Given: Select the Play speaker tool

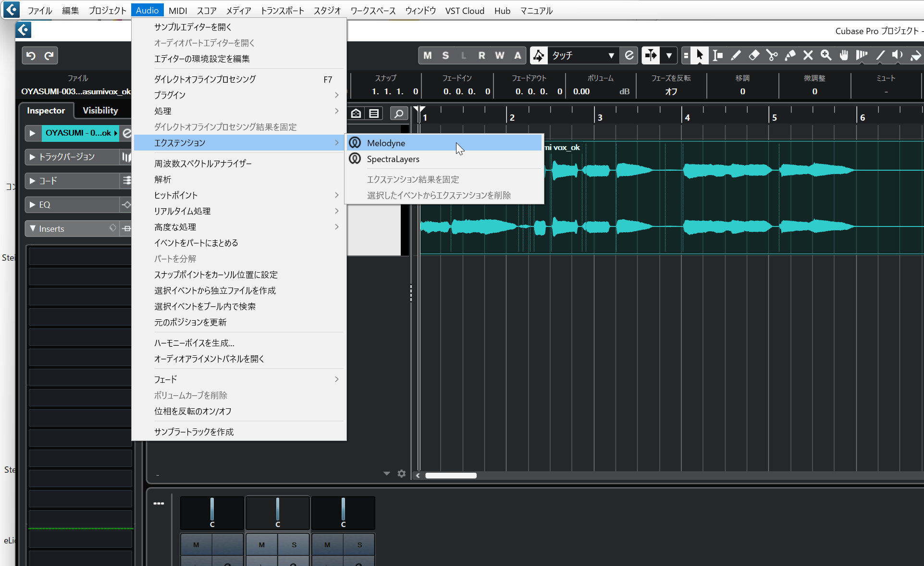Looking at the screenshot, I should 898,55.
